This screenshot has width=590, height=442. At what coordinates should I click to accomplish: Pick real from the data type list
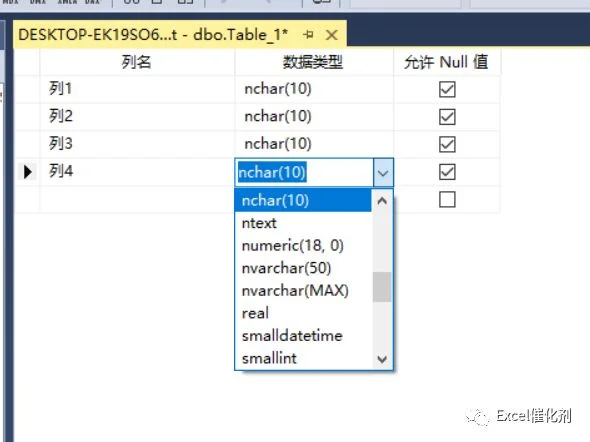(303, 313)
